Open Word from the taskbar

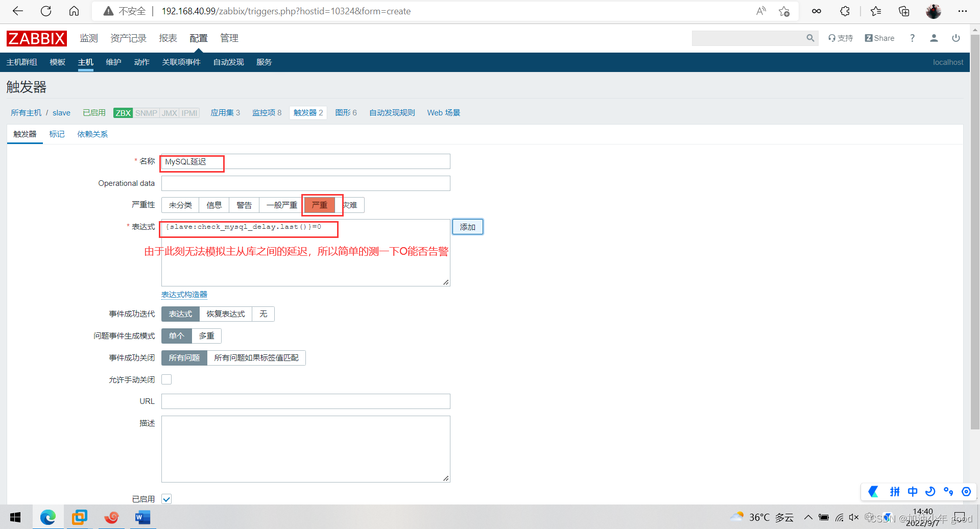click(x=142, y=517)
